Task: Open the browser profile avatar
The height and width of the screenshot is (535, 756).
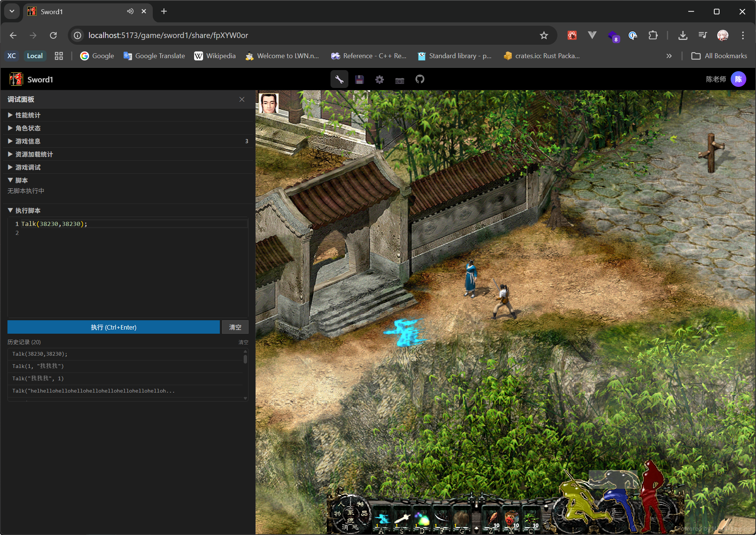Action: pos(723,35)
